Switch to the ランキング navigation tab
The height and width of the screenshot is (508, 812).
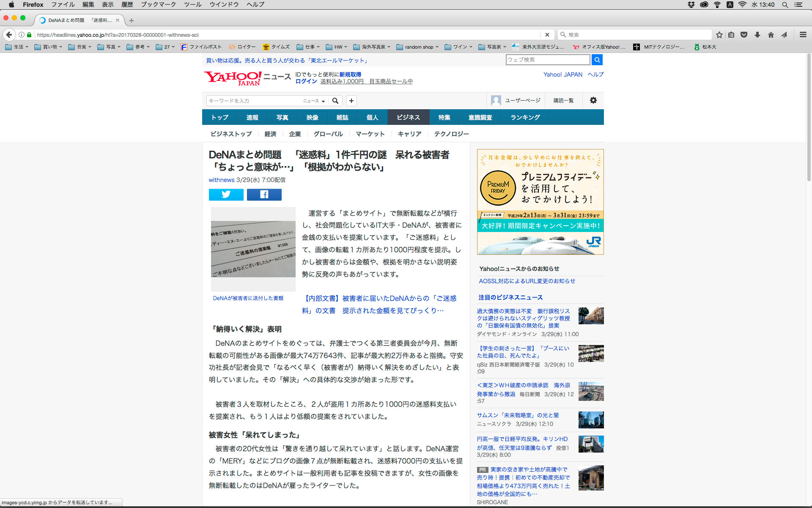pyautogui.click(x=525, y=117)
